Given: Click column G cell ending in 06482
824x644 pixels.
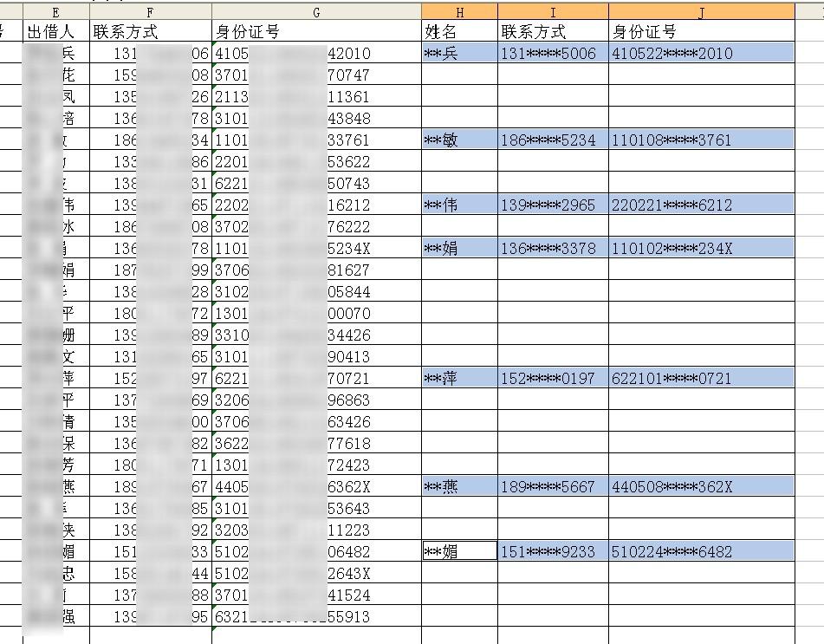Looking at the screenshot, I should point(316,551).
